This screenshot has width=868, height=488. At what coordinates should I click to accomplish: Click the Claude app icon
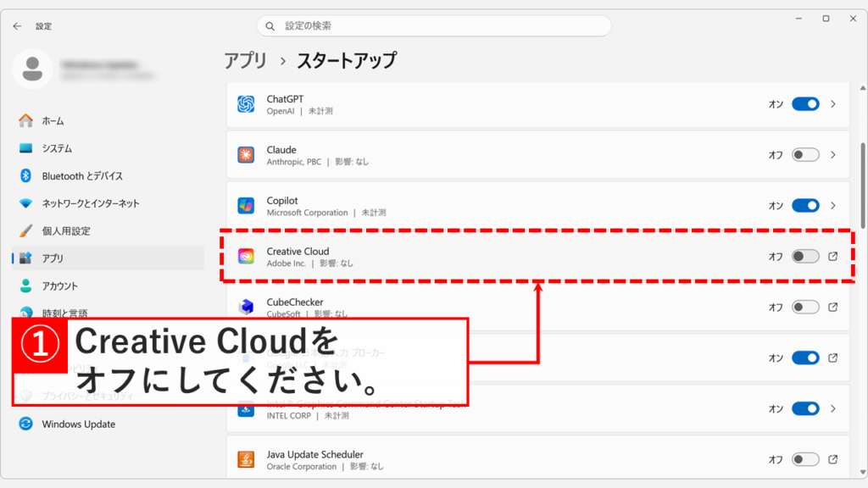coord(248,155)
